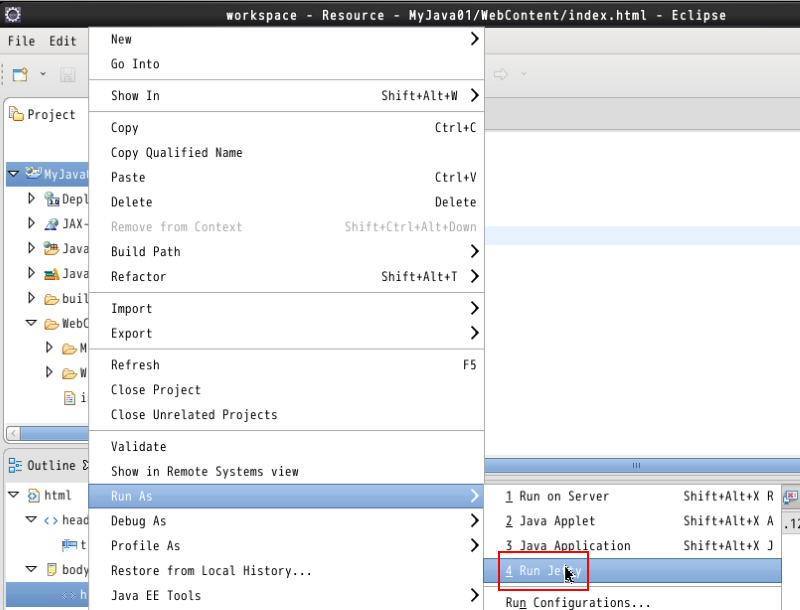800x610 pixels.
Task: Select Close Project
Action: click(286, 390)
